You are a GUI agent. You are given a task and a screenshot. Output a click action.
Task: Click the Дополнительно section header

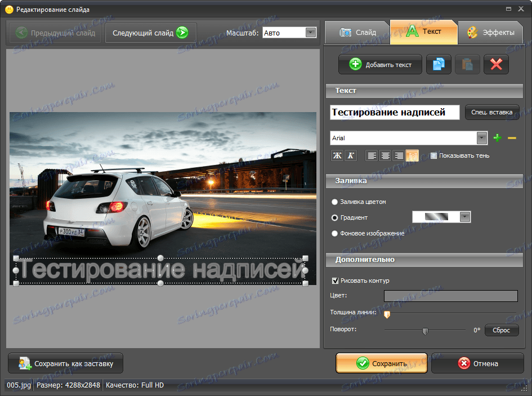(424, 260)
